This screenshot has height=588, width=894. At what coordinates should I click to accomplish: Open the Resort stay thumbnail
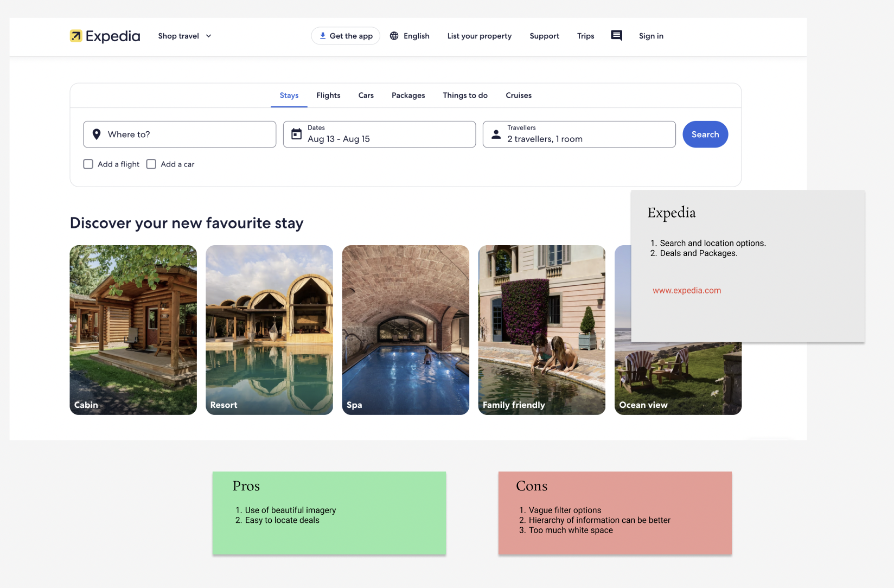coord(270,330)
